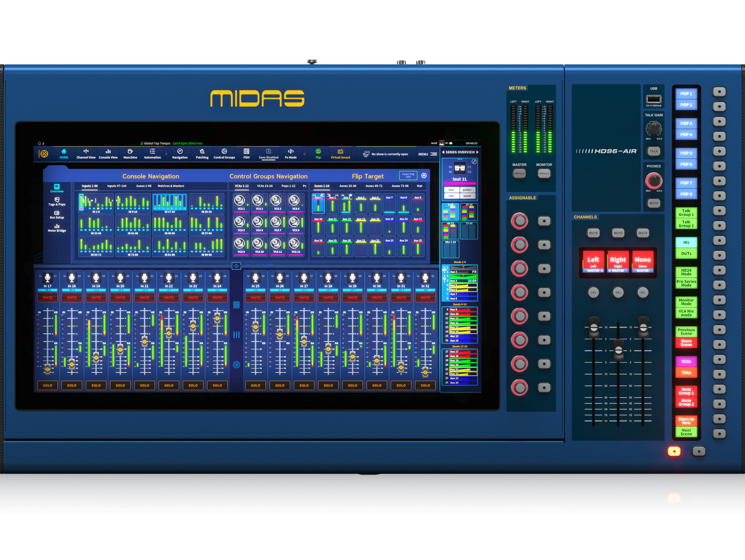Mute channel In 17
745x560 pixels.
pyautogui.click(x=47, y=297)
